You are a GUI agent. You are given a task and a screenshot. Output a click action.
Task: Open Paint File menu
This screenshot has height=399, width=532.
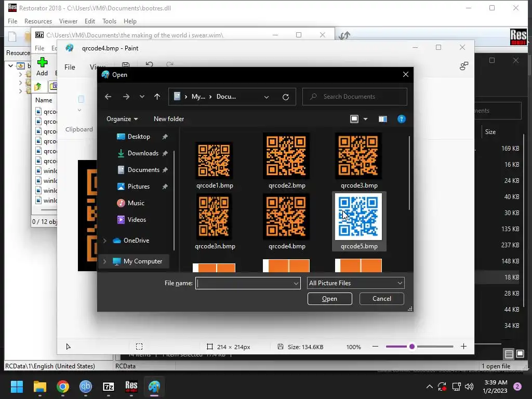click(70, 67)
